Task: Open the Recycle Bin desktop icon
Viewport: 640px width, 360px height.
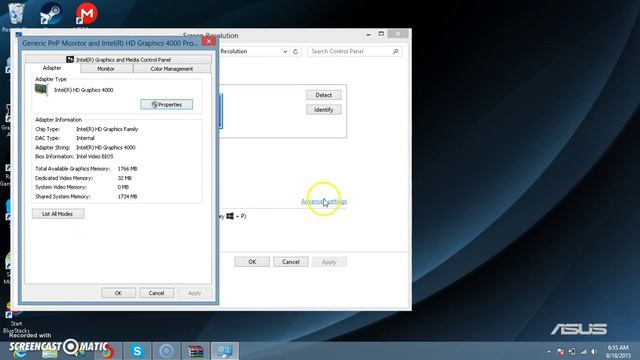Action: click(16, 13)
